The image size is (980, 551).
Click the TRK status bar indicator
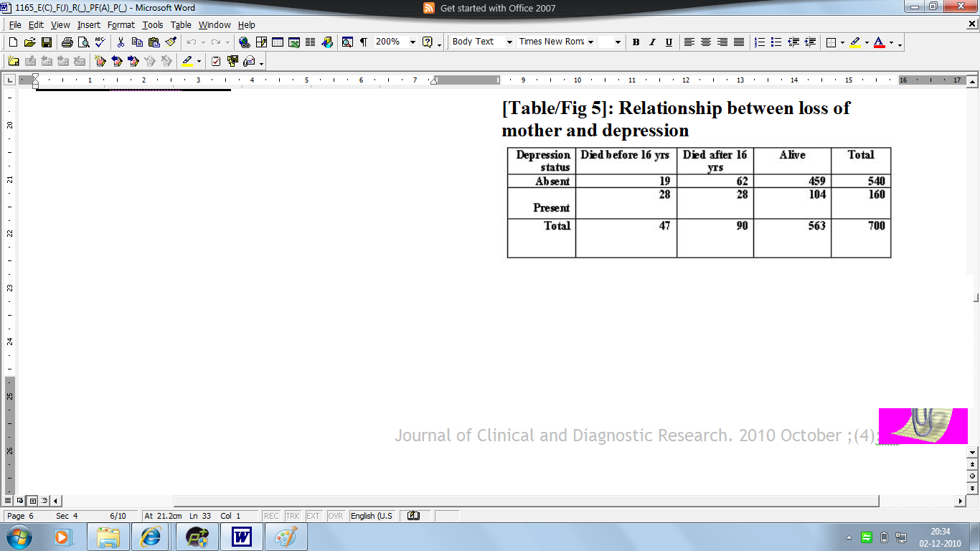293,516
